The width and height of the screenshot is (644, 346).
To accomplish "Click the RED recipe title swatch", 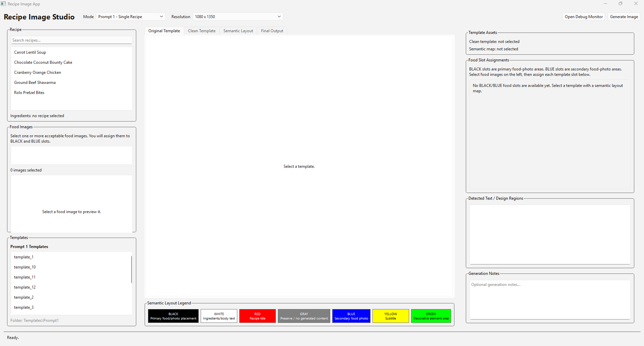I will tap(257, 316).
